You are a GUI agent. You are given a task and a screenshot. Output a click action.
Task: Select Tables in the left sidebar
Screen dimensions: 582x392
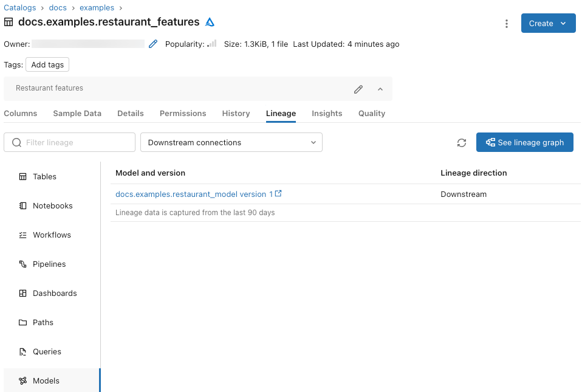44,176
